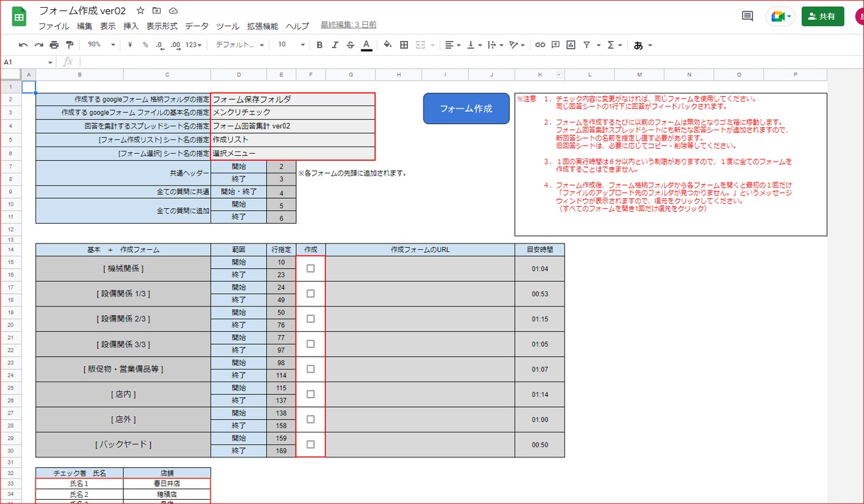Open the text wrapping dropdown
This screenshot has height=504, width=864.
pos(496,45)
